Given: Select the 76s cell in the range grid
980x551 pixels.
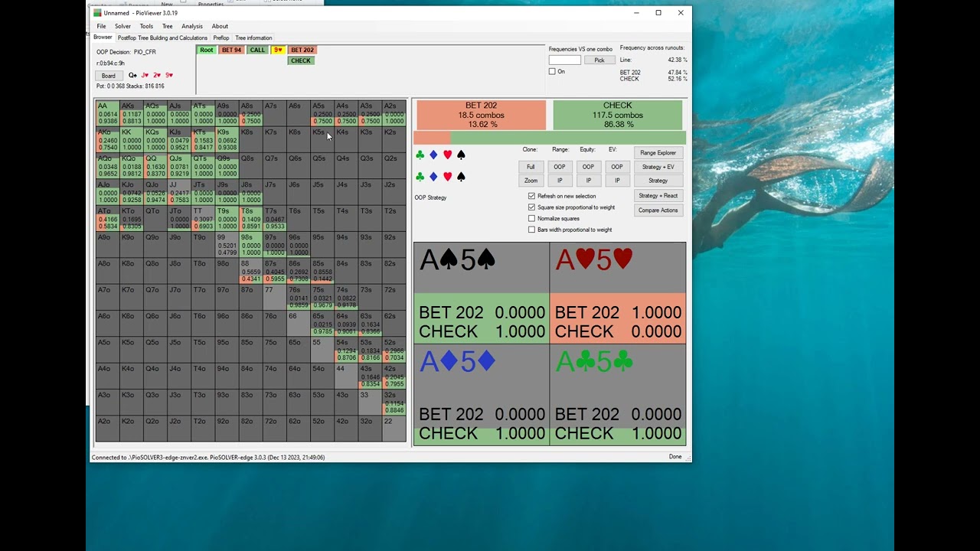Looking at the screenshot, I should click(298, 298).
